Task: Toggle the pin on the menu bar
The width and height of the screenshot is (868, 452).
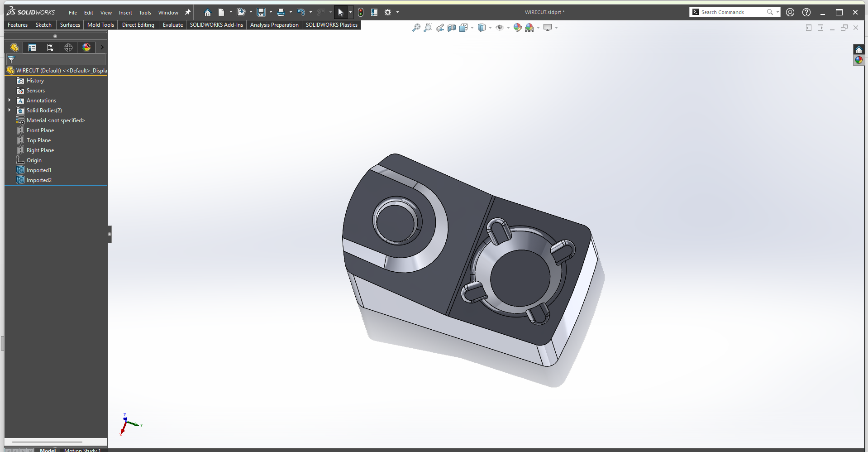Action: (x=188, y=12)
